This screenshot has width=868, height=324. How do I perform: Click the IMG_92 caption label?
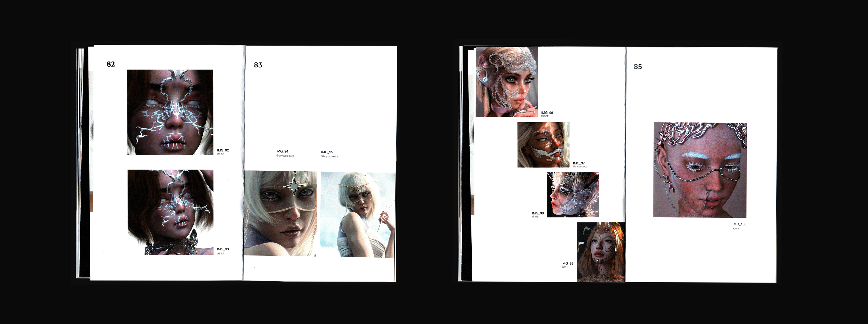click(x=223, y=150)
